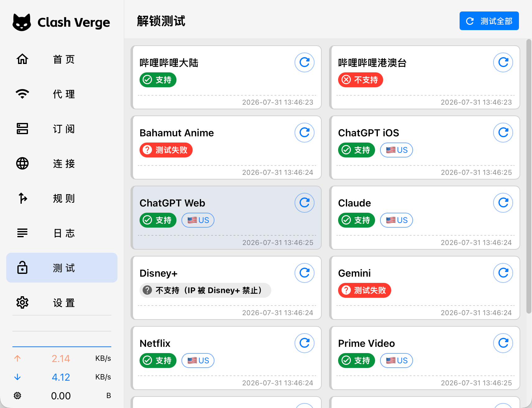Rerun the Disney+ unlock check
Viewport: 532px width, 408px height.
(x=305, y=273)
